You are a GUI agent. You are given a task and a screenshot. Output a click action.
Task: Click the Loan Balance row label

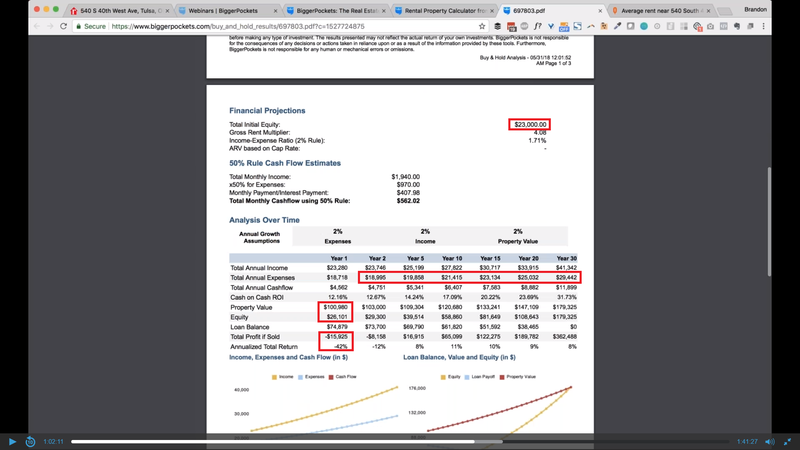pyautogui.click(x=249, y=327)
